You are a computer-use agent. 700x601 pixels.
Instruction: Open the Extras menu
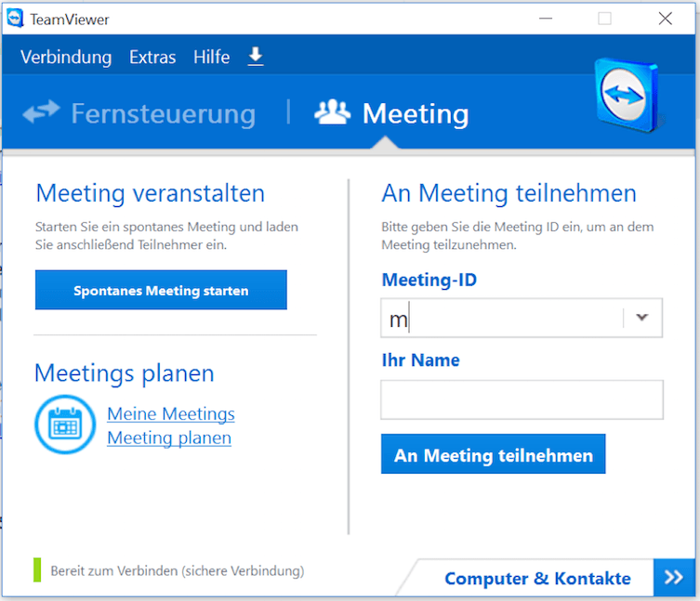coord(152,57)
